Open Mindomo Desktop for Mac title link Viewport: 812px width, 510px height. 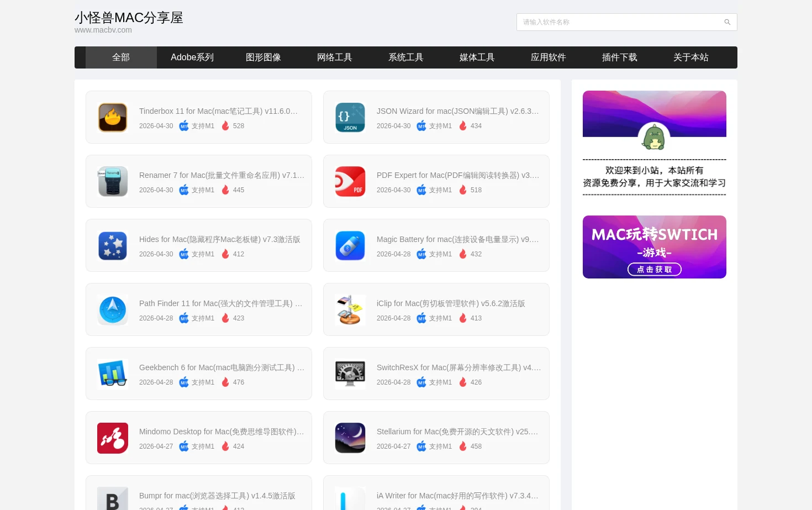(x=222, y=432)
